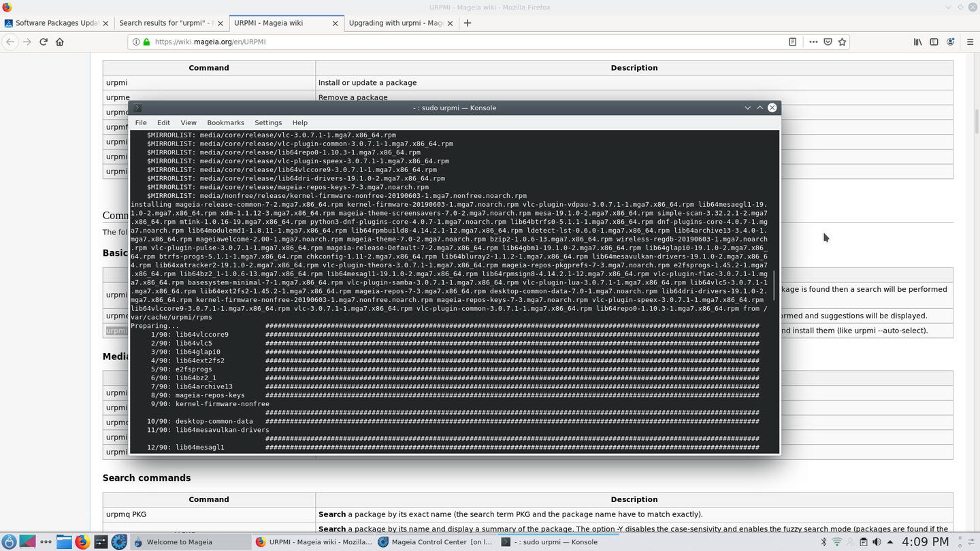This screenshot has width=980, height=551.
Task: Open Firefox account icon
Action: [951, 41]
